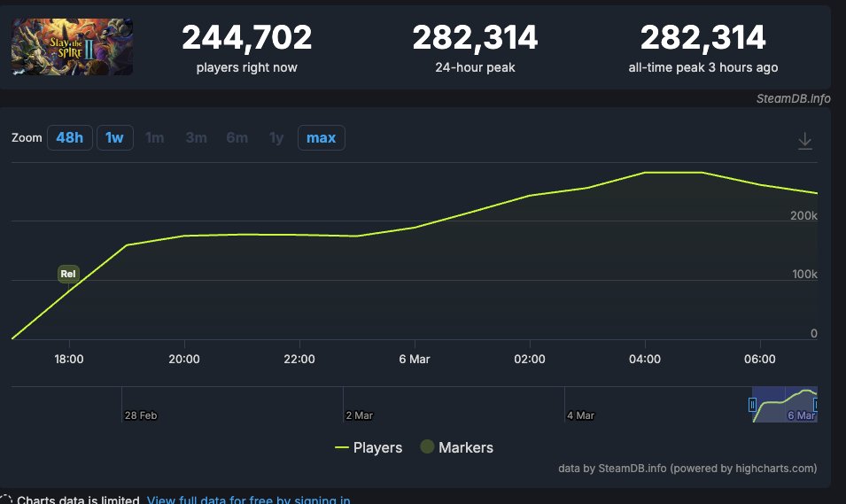Viewport: 846px width, 504px height.
Task: Select the disabled 1y zoom option
Action: 276,137
